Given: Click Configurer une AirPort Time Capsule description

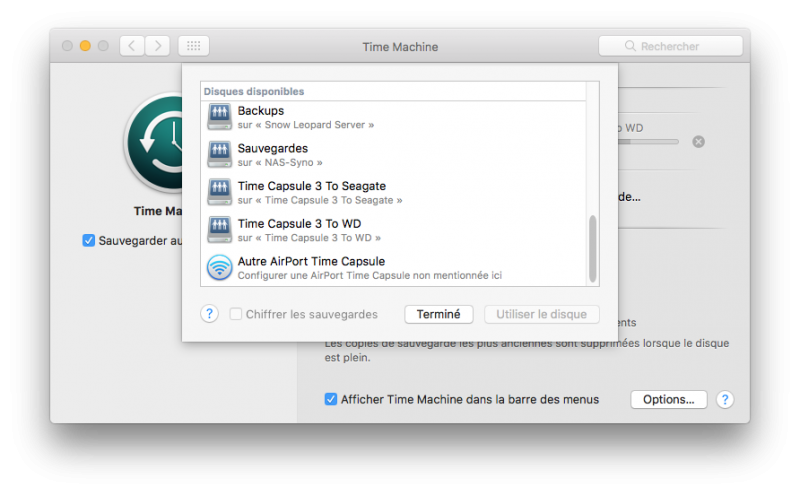Looking at the screenshot, I should pos(370,276).
